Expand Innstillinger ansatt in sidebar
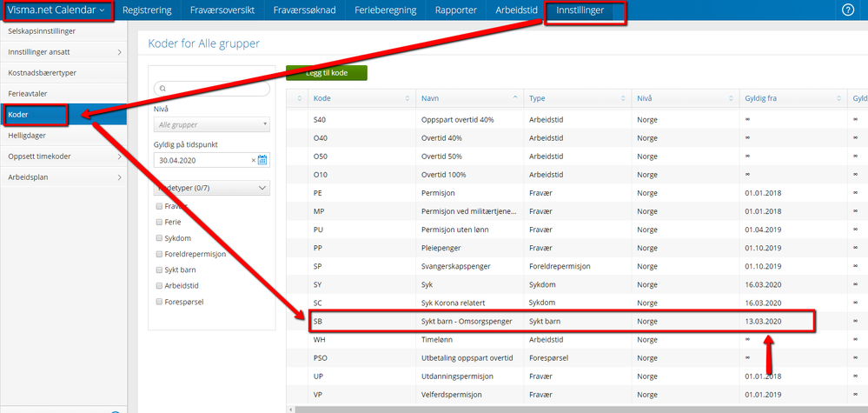The width and height of the screenshot is (868, 413). pos(63,52)
